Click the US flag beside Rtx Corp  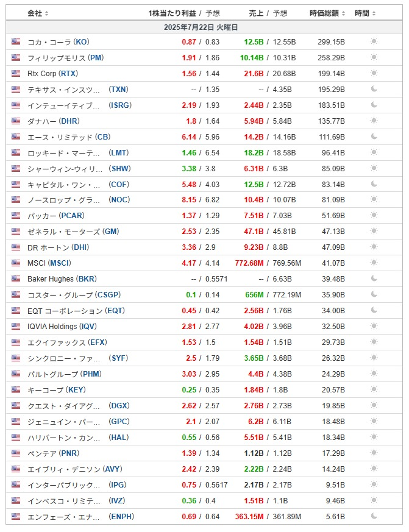click(x=16, y=73)
